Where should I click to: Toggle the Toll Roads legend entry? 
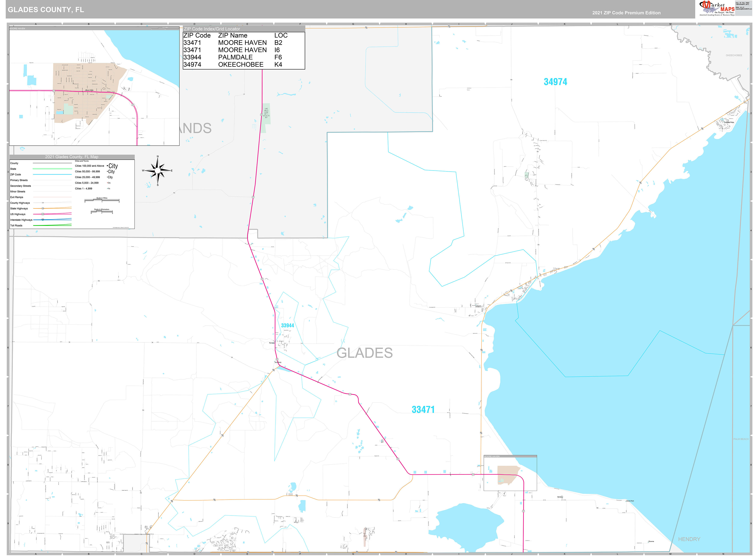16,225
